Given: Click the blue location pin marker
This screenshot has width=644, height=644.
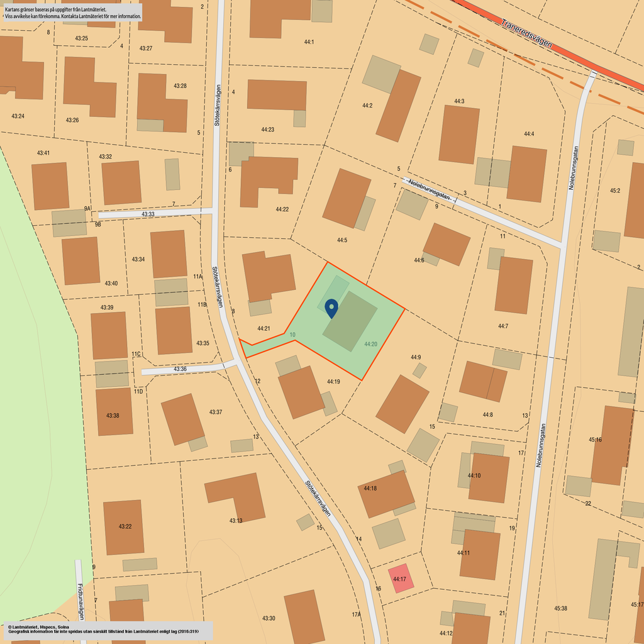Looking at the screenshot, I should pyautogui.click(x=331, y=308).
